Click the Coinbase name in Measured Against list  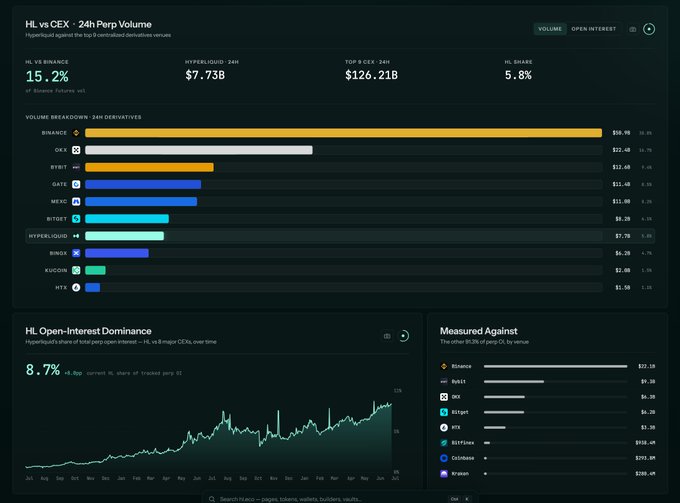point(463,458)
